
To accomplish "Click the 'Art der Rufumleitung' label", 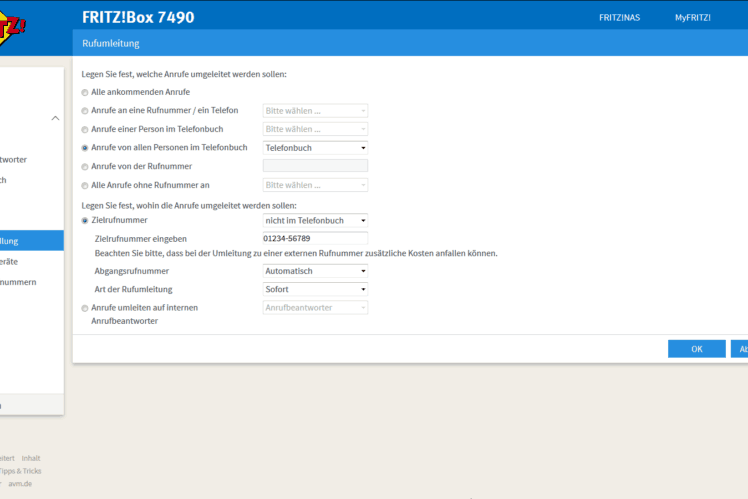I will coord(134,289).
